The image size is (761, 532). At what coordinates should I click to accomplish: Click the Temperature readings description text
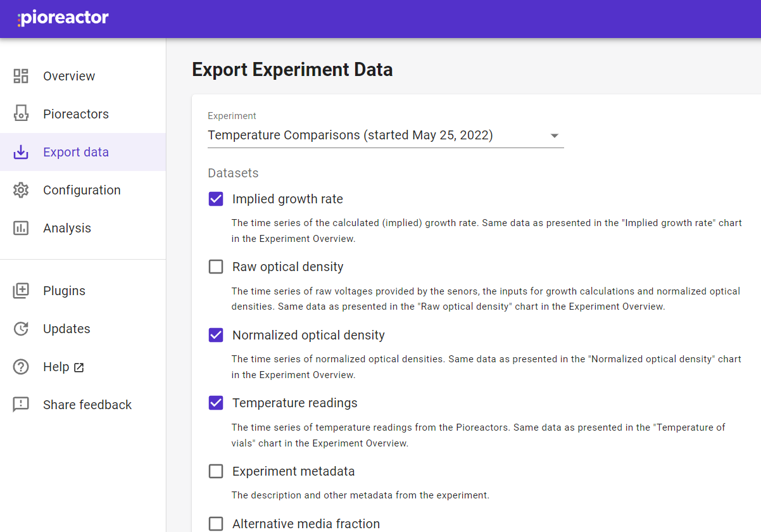478,435
